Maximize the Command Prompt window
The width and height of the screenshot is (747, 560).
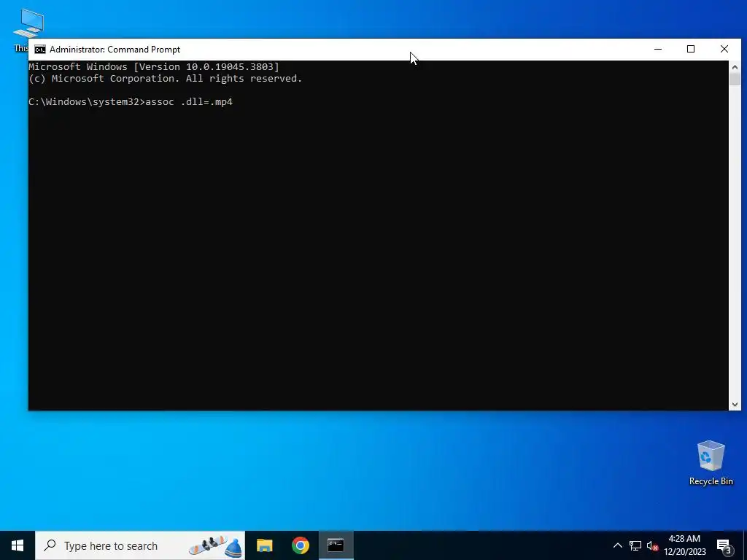click(691, 49)
